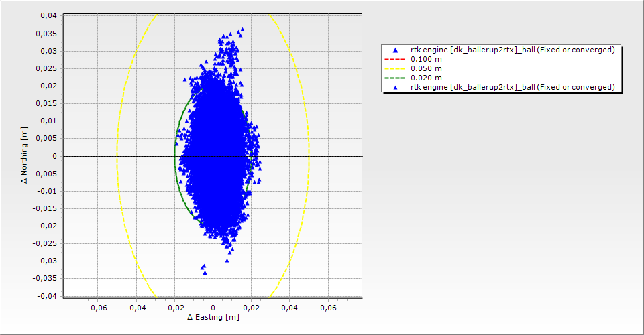Click the '0,01' northing tick label
This screenshot has height=335, width=644.
pyautogui.click(x=48, y=121)
